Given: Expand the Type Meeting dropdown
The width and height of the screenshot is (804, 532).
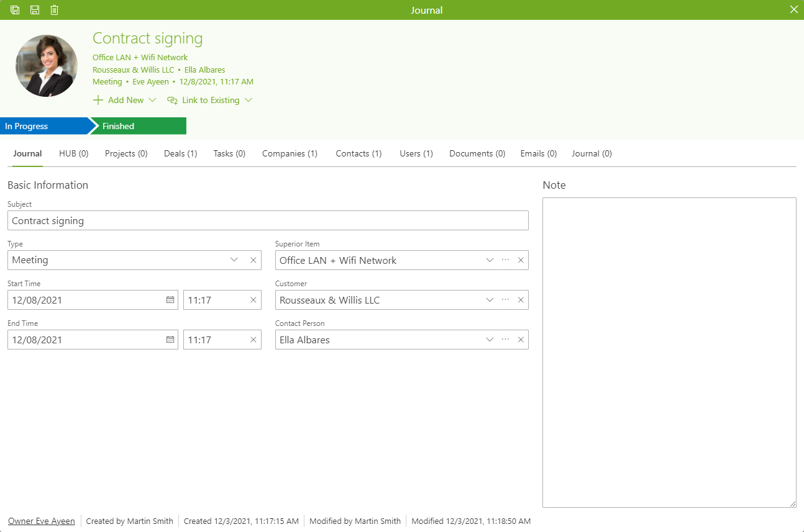Looking at the screenshot, I should (x=234, y=260).
